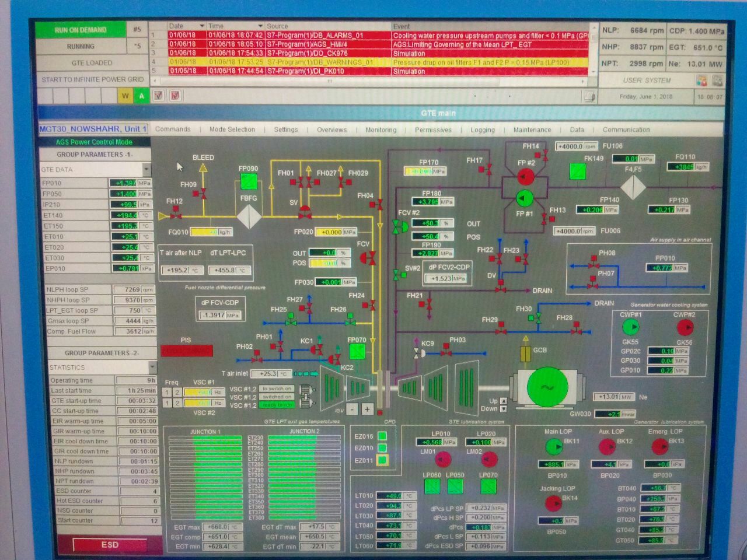This screenshot has height=560, width=747.
Task: Select the green generator symbol
Action: 547,387
